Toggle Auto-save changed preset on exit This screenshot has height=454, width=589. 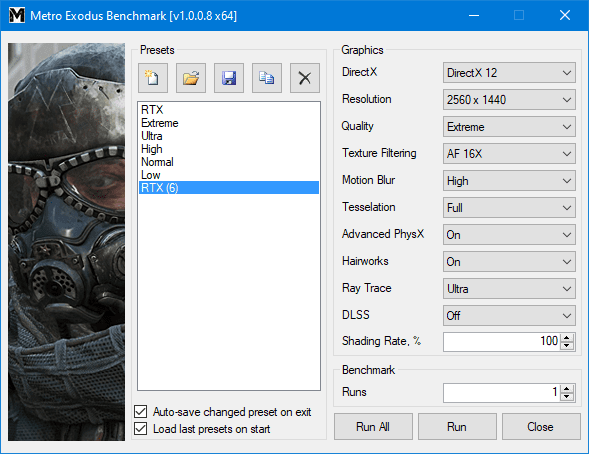(x=140, y=412)
